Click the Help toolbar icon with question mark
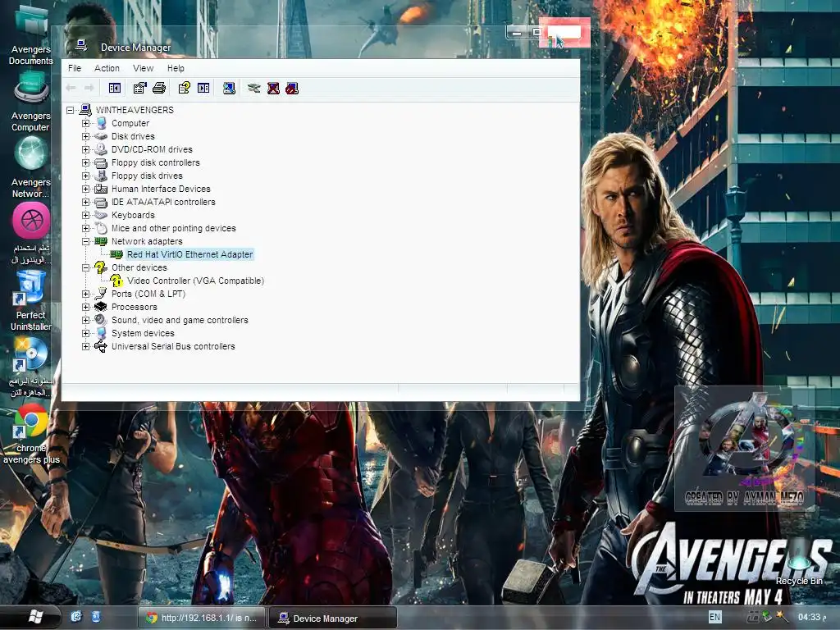Viewport: 840px width, 630px height. coord(185,88)
